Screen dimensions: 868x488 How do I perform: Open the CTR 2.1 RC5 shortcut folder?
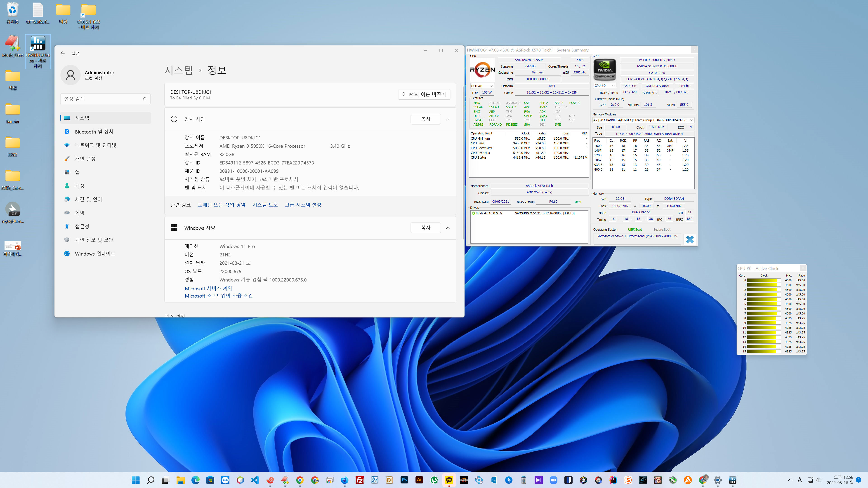click(88, 16)
